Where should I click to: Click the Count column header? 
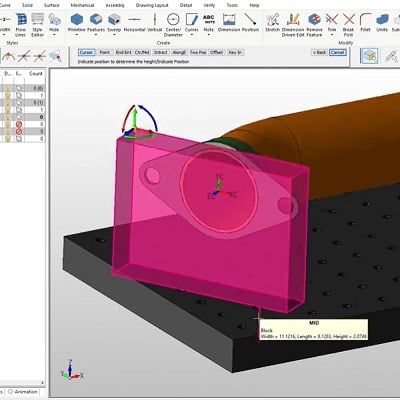(x=36, y=74)
